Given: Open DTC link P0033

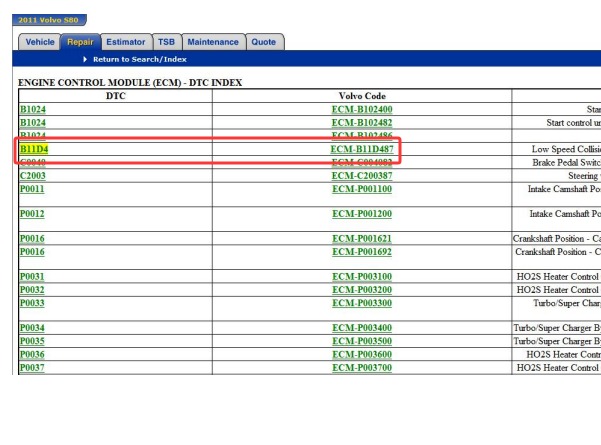Looking at the screenshot, I should (x=32, y=303).
